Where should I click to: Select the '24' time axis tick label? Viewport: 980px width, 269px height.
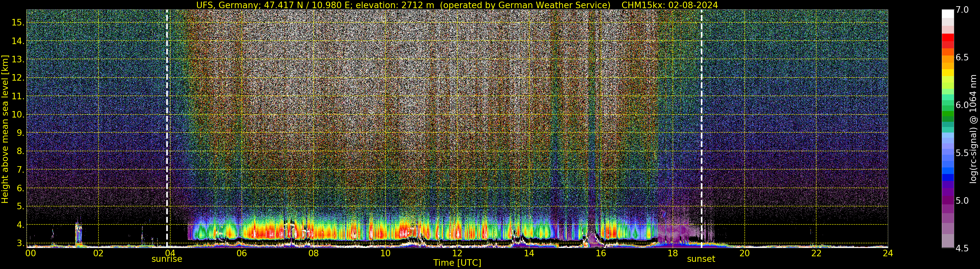pyautogui.click(x=888, y=253)
